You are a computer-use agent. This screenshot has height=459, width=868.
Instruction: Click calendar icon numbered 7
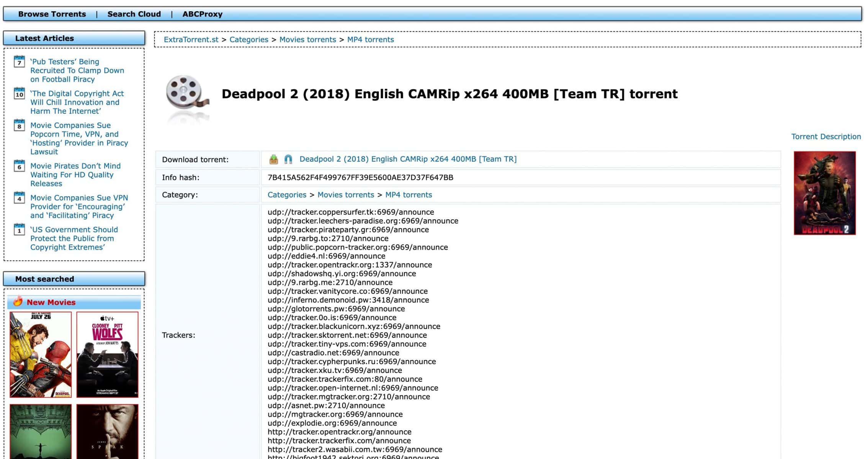19,62
